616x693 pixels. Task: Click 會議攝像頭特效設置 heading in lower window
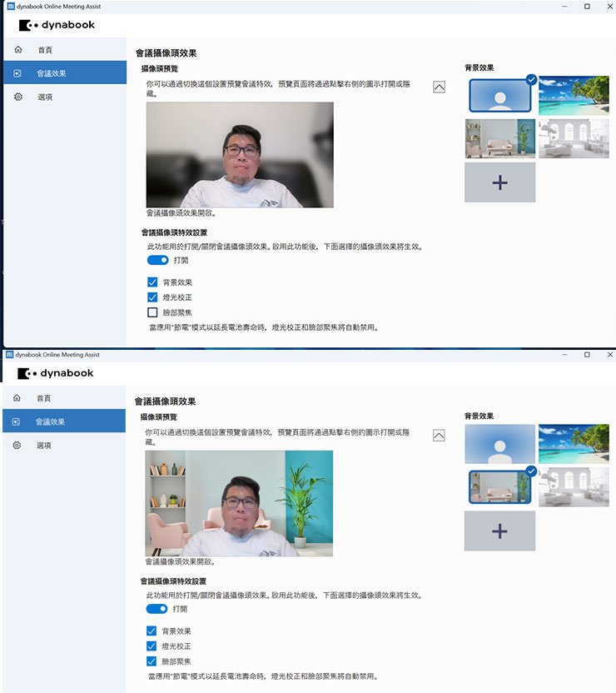click(x=173, y=581)
